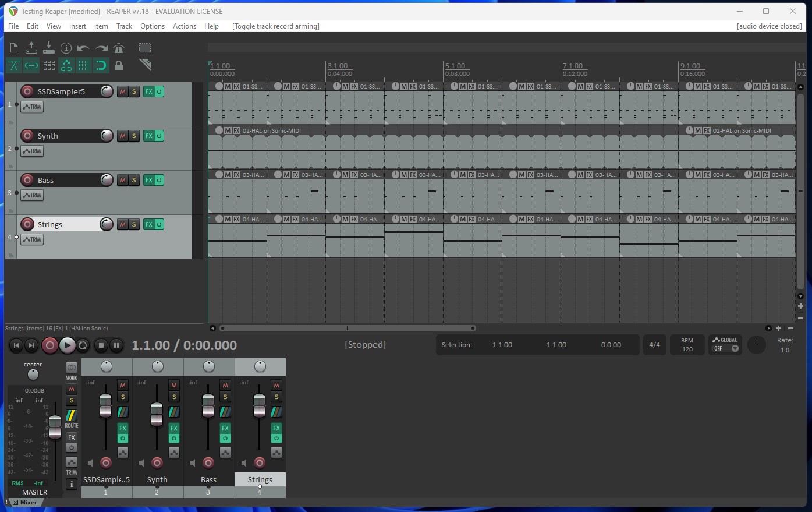The height and width of the screenshot is (512, 812).
Task: Mute the Synth track in track panel
Action: (122, 136)
